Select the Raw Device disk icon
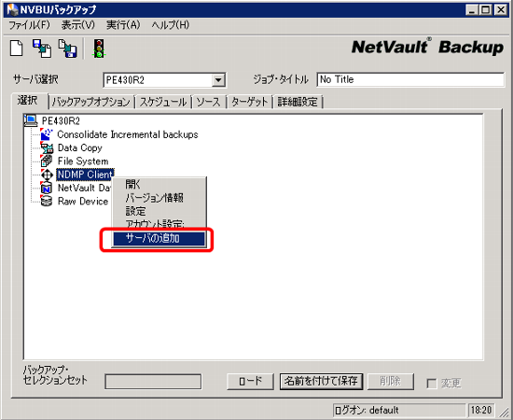This screenshot has height=420, width=513. pyautogui.click(x=47, y=201)
